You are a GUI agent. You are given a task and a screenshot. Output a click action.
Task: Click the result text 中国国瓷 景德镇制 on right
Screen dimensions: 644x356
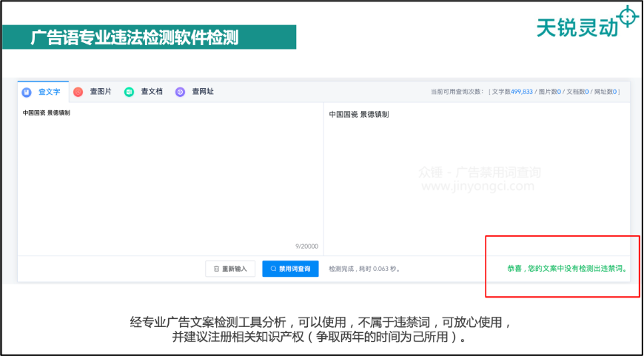359,115
